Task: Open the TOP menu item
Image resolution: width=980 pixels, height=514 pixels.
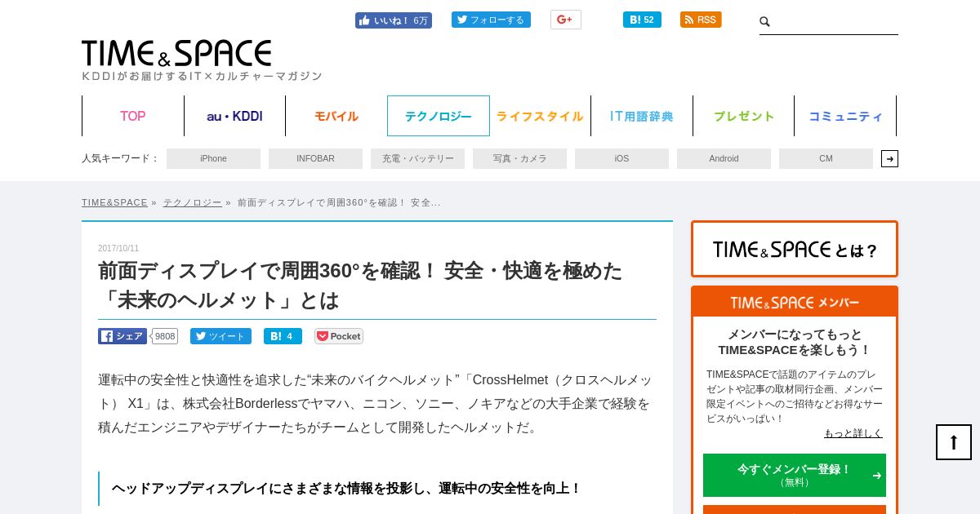Action: [x=133, y=116]
